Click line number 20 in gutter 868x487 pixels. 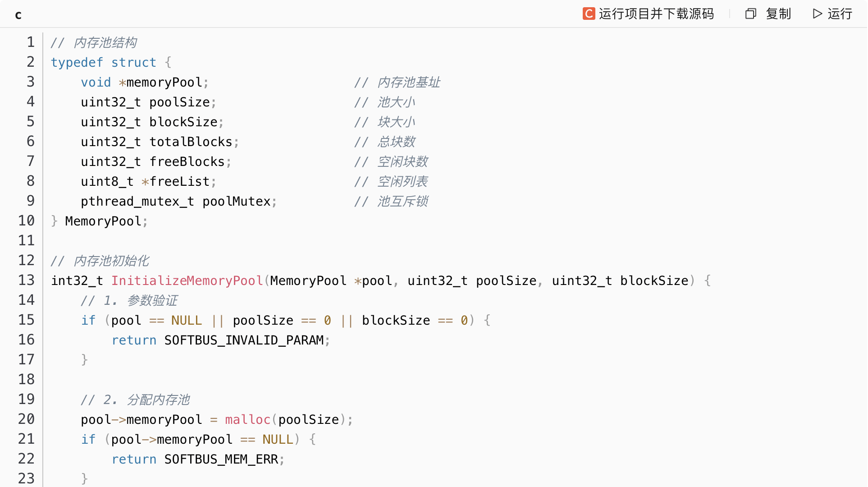click(27, 419)
